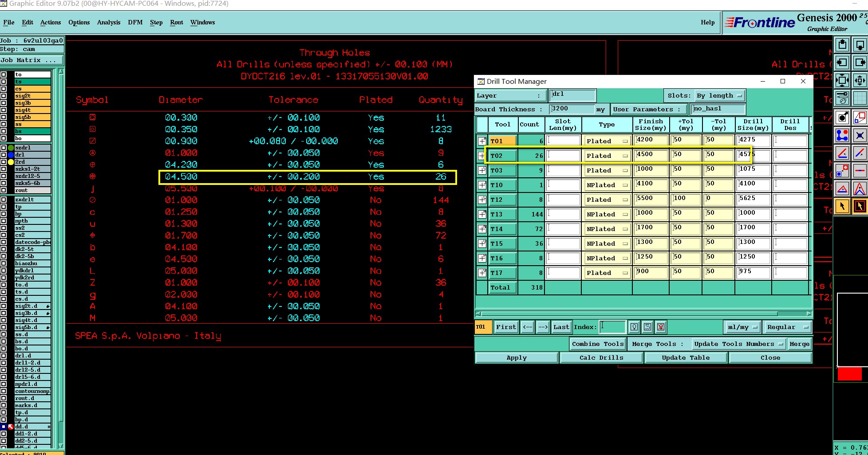Image resolution: width=868 pixels, height=455 pixels.
Task: Select the blue dot with X icon
Action: pos(860,135)
